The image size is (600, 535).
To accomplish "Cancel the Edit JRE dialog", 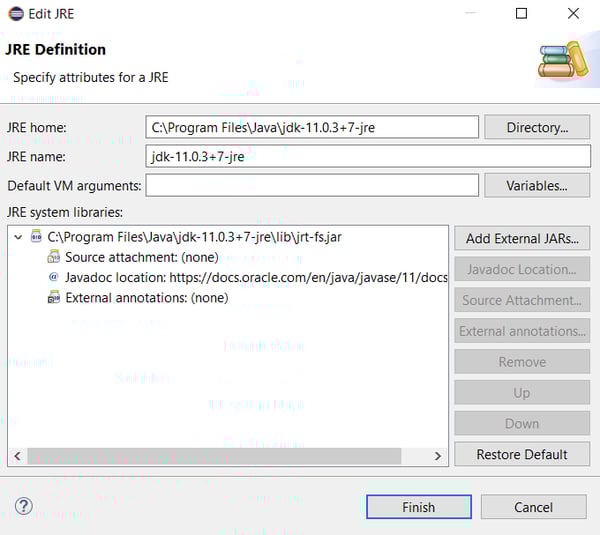I will coord(533,507).
